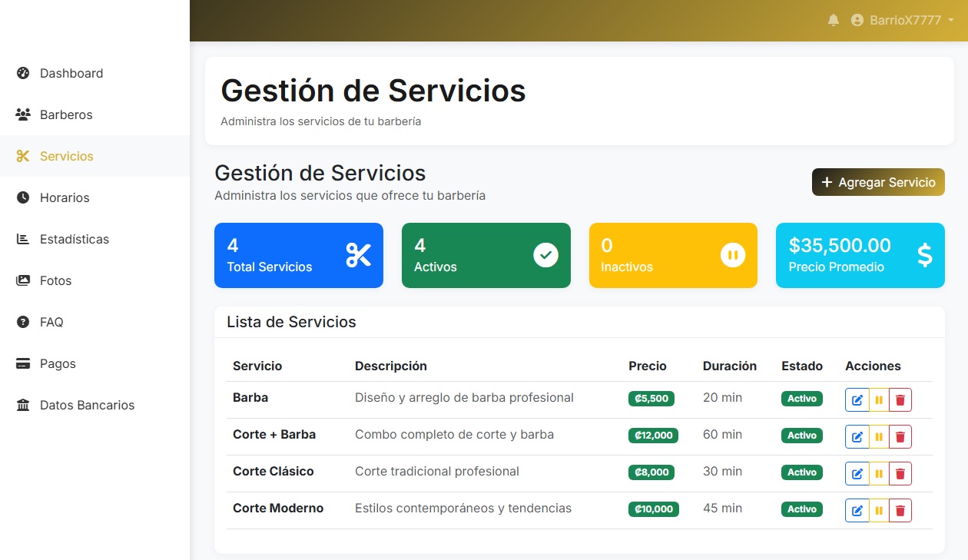
Task: Click the Dashboard speedometer icon
Action: tap(22, 73)
